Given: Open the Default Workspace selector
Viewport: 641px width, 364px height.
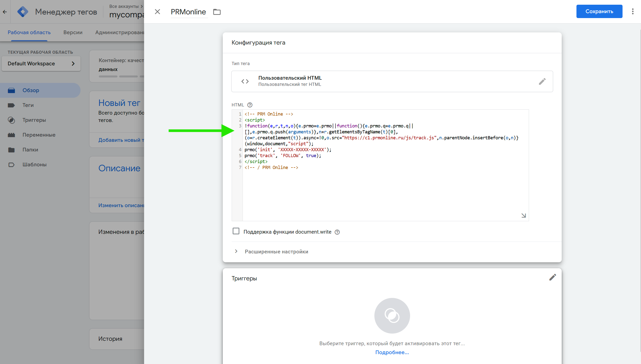Looking at the screenshot, I should 41,64.
